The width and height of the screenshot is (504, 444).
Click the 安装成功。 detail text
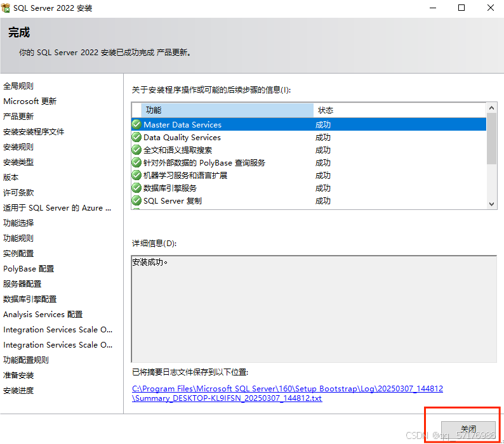[150, 262]
